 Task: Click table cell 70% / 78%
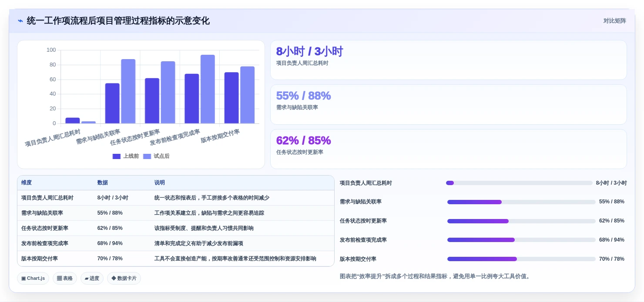[110, 259]
